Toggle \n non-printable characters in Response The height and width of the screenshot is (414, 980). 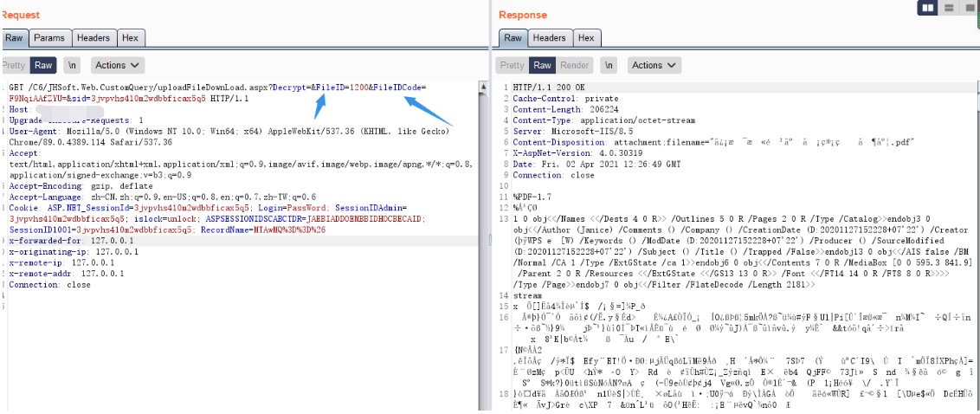point(609,65)
